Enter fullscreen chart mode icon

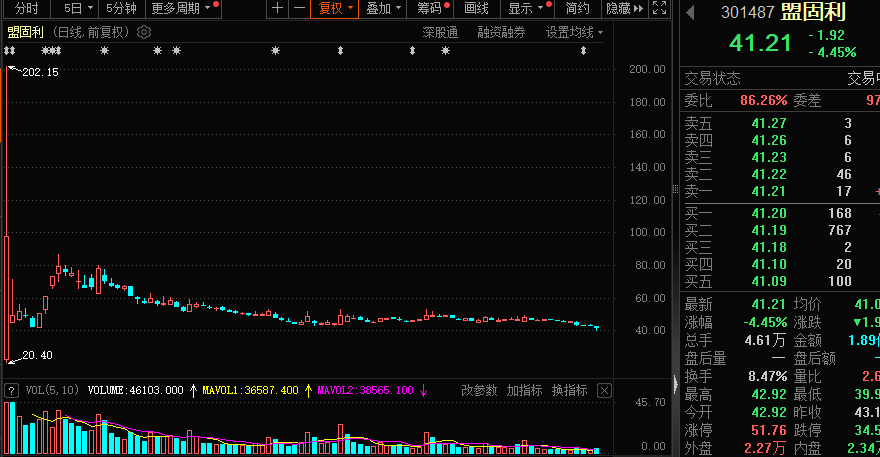click(x=660, y=8)
